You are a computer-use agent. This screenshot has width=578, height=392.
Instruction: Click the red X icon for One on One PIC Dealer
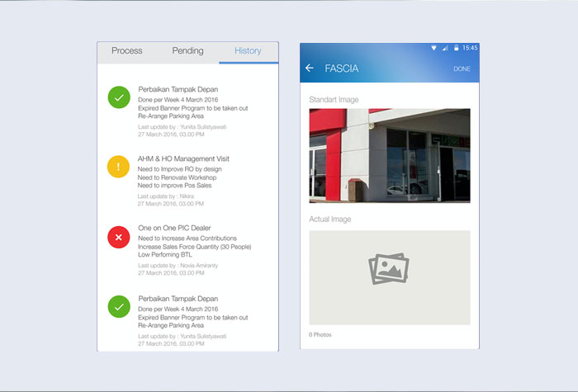(119, 237)
